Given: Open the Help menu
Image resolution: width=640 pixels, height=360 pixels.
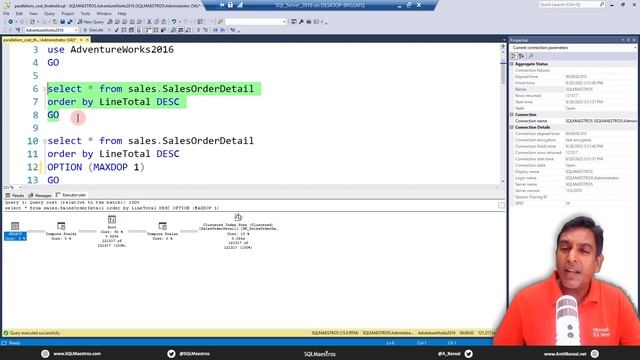Looking at the screenshot, I should [x=122, y=13].
